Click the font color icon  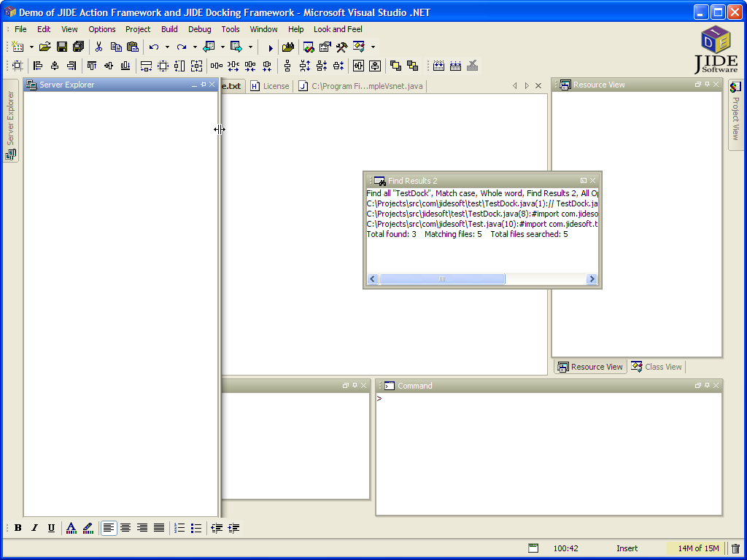(71, 528)
